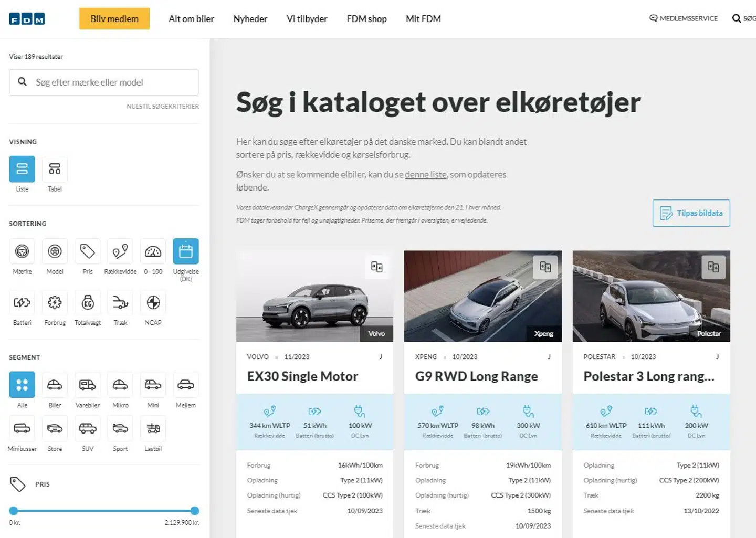
Task: Select Alle segment filter
Action: coord(22,385)
